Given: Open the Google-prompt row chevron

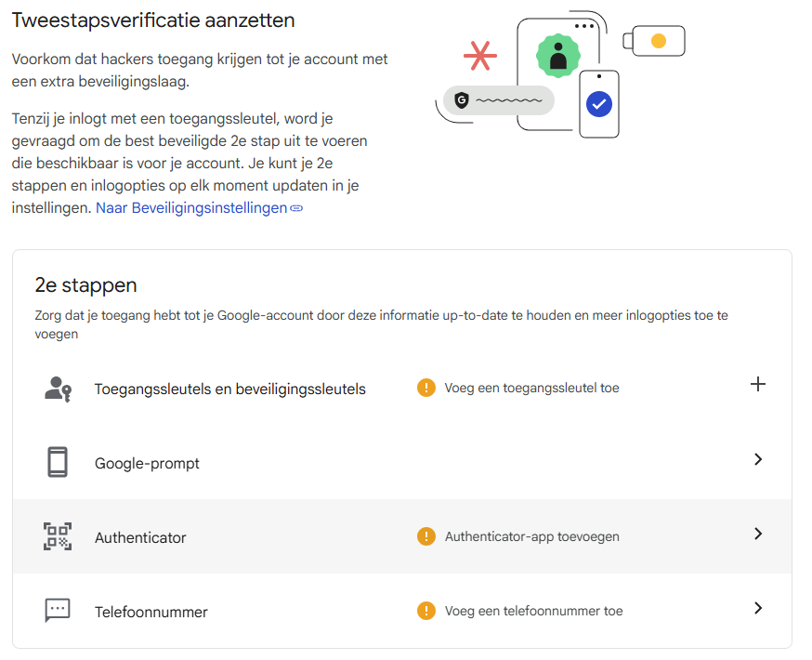Looking at the screenshot, I should pos(758,459).
